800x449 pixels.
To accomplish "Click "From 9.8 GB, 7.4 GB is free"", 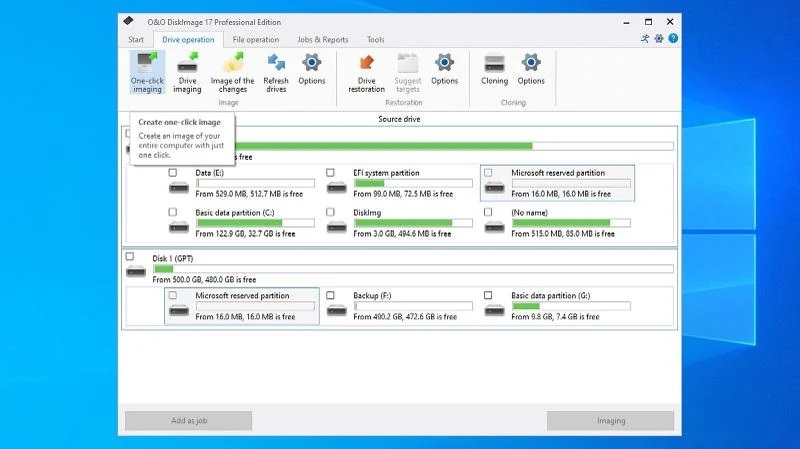I will pyautogui.click(x=555, y=317).
